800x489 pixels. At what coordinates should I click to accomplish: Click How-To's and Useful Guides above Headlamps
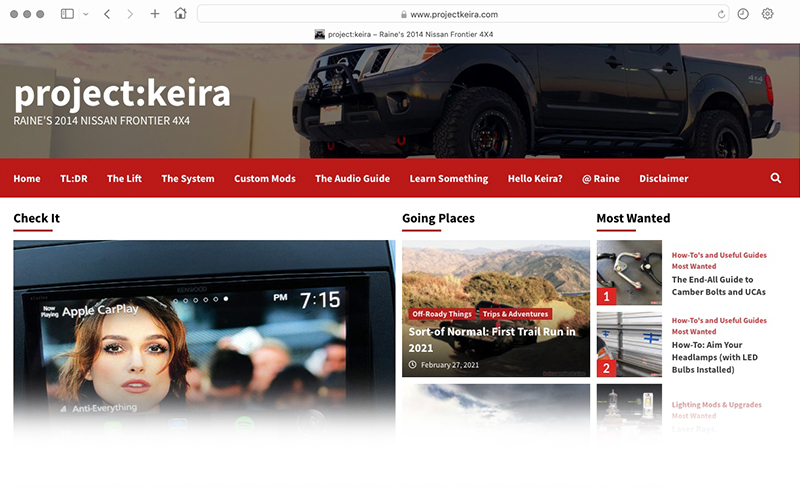tap(719, 321)
